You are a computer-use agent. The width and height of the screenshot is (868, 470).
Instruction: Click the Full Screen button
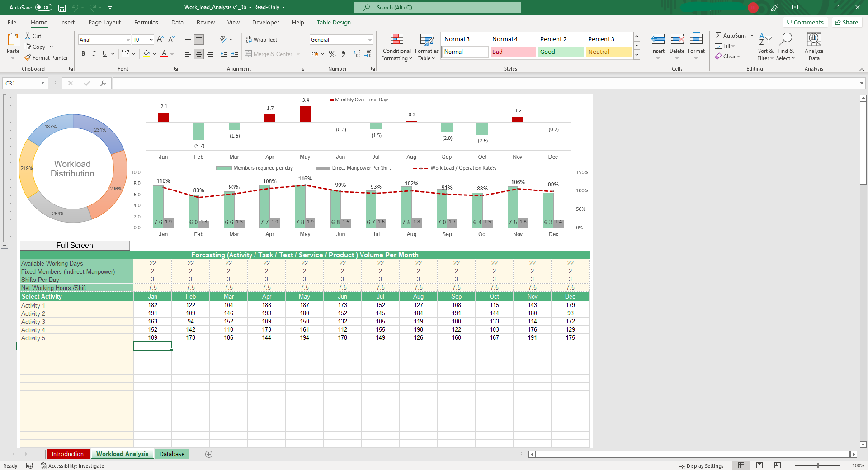pyautogui.click(x=75, y=245)
